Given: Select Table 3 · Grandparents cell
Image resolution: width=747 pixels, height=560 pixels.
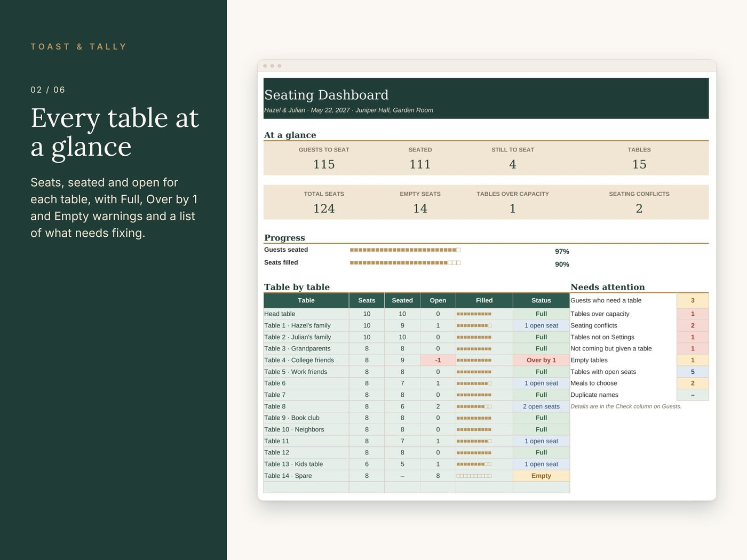Looking at the screenshot, I should click(306, 348).
